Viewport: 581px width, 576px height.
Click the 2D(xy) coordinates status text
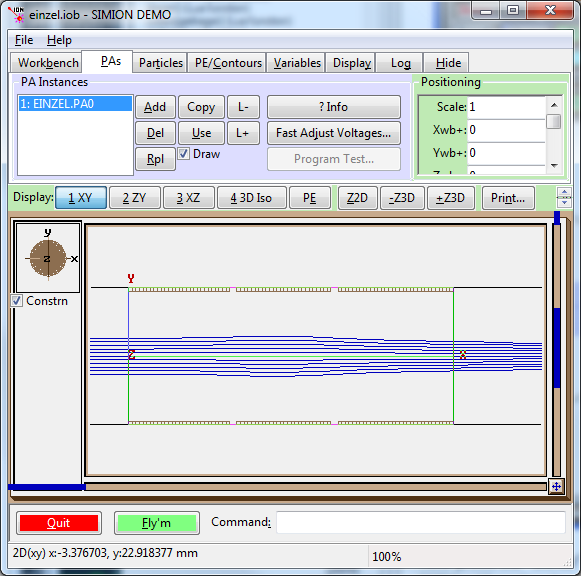pos(105,553)
